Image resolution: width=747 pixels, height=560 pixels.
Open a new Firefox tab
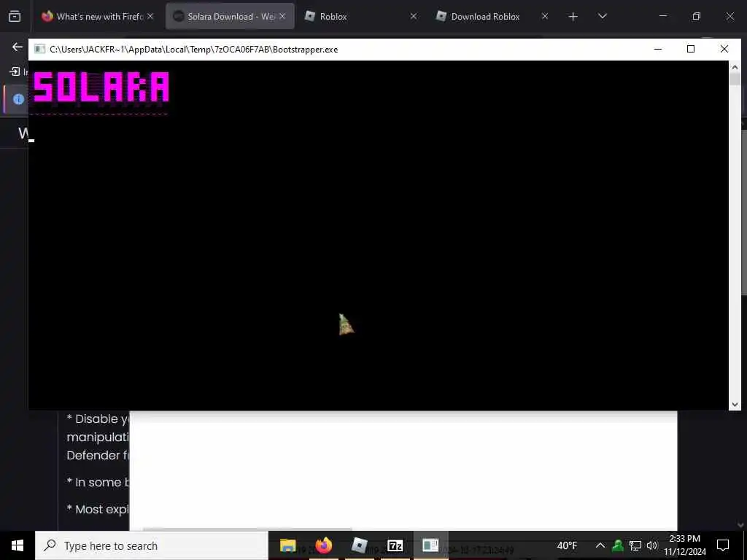pyautogui.click(x=573, y=16)
